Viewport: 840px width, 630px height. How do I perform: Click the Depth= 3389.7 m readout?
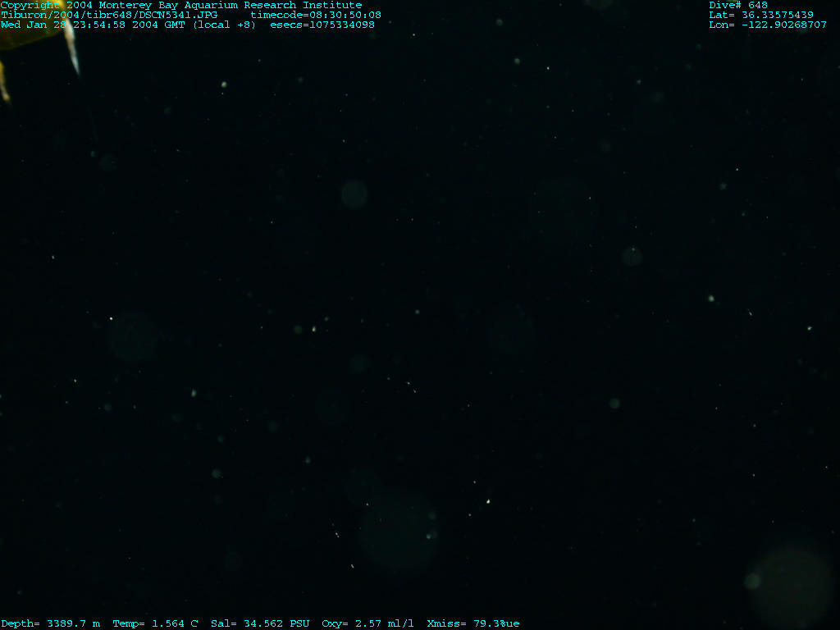point(50,623)
